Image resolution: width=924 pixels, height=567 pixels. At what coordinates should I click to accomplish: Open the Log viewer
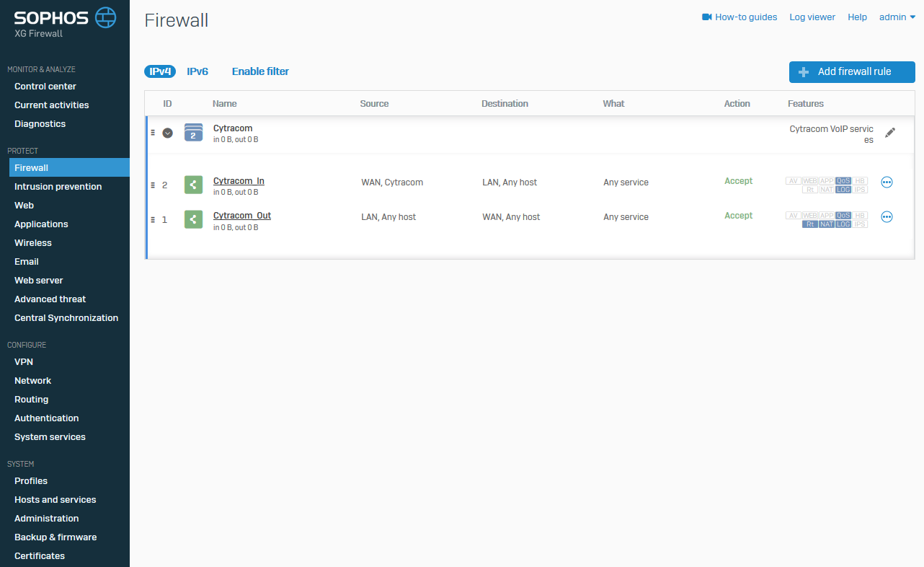(x=812, y=17)
